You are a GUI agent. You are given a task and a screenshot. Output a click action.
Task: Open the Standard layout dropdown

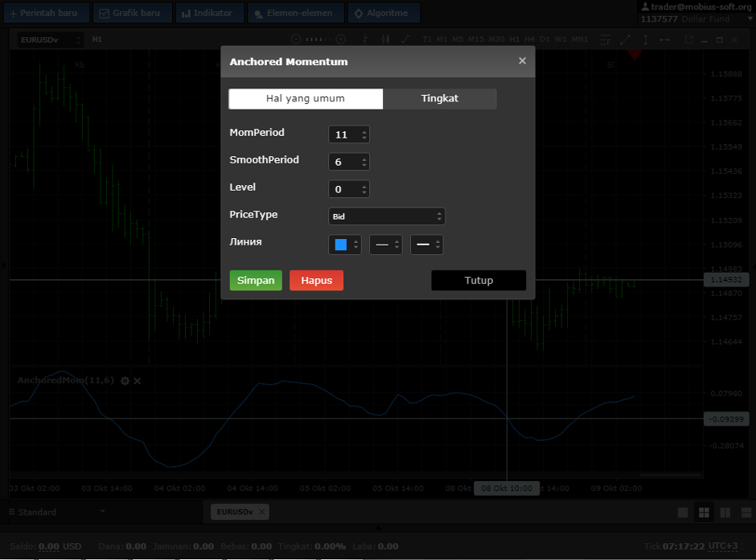pyautogui.click(x=57, y=512)
